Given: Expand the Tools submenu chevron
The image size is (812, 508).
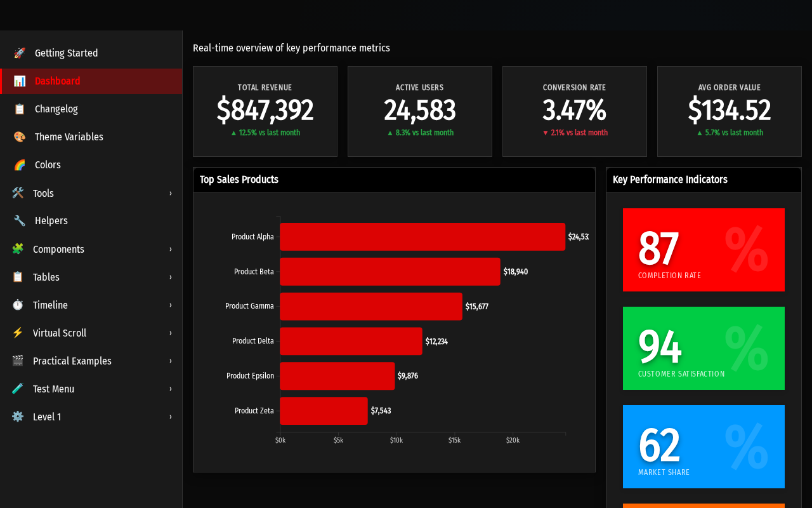Looking at the screenshot, I should (x=170, y=193).
